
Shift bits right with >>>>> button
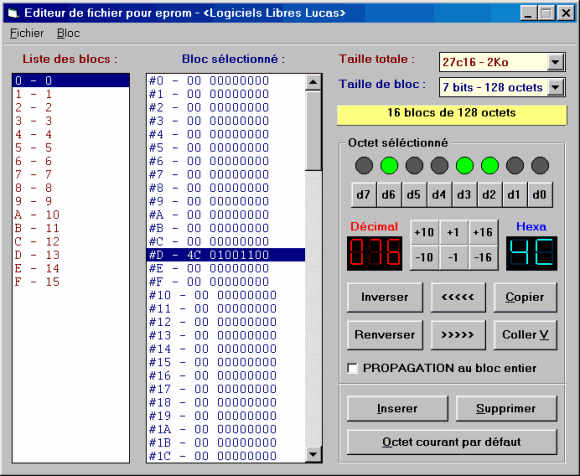[x=458, y=335]
